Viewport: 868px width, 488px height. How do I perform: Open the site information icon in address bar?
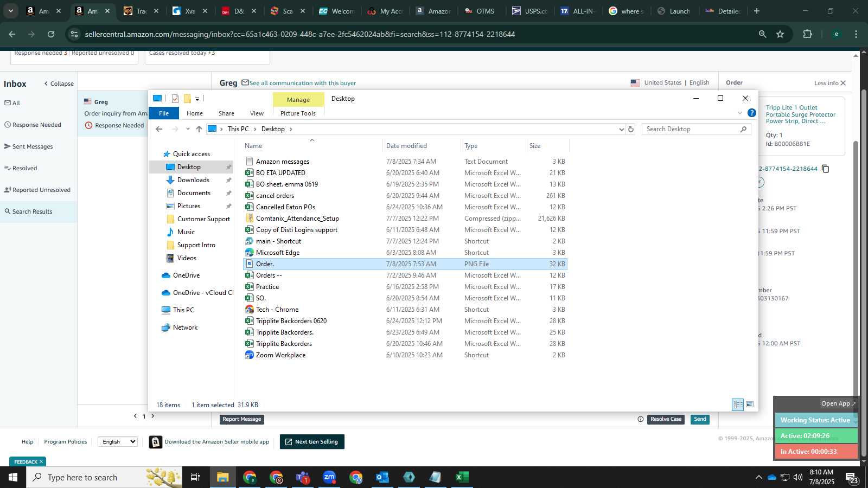click(x=74, y=34)
